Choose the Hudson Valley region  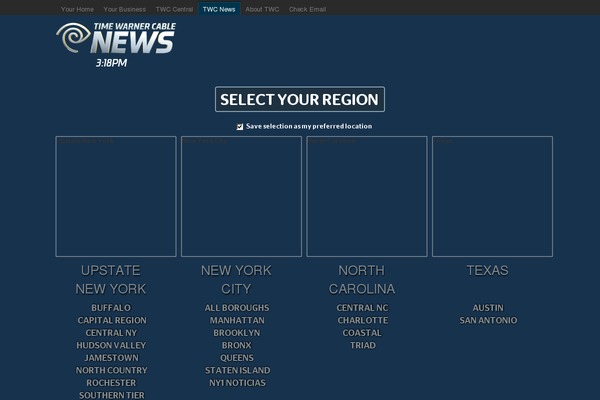click(x=111, y=345)
